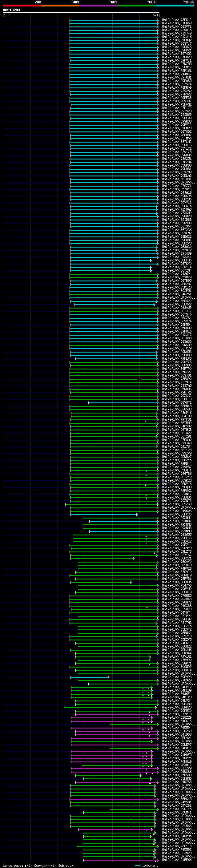The height and width of the screenshot is (868, 197).
Task: Select hit label UniRef100_Q39250
Action: tap(177, 91)
